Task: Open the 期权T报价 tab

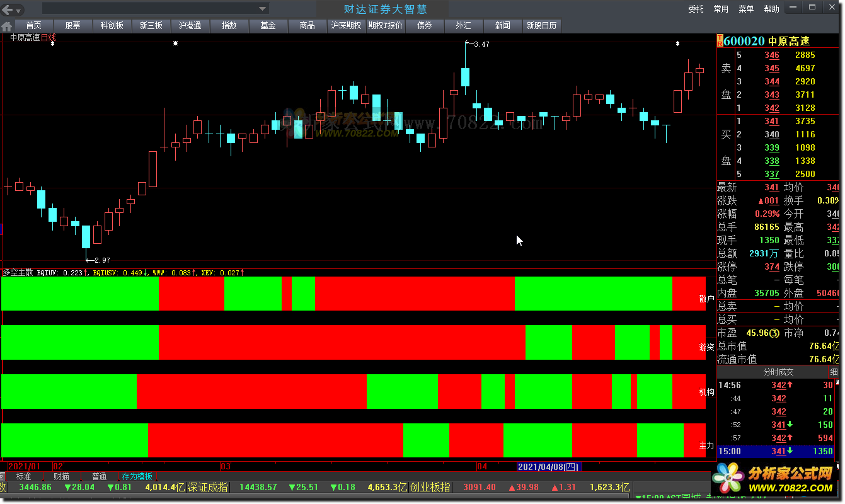Action: [385, 26]
